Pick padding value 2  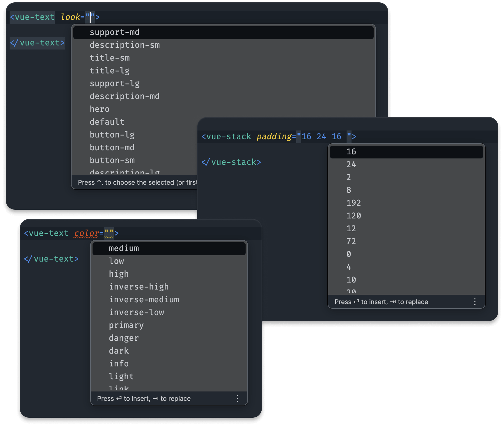407,177
